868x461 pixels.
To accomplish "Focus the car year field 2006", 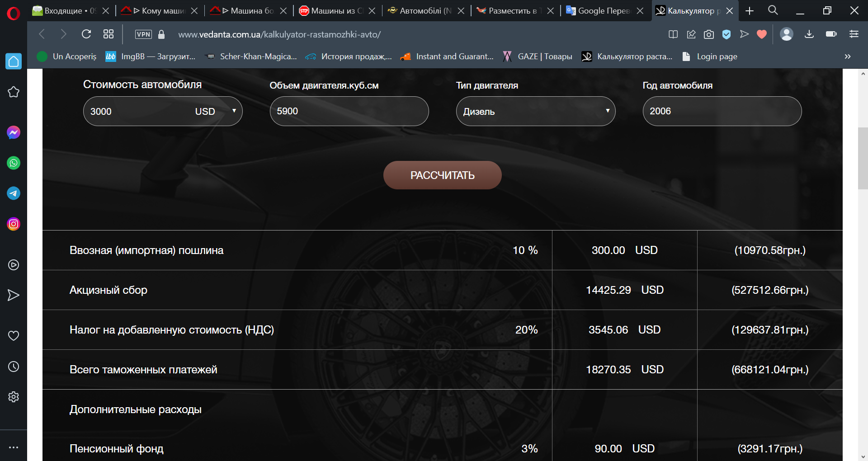I will pos(722,111).
